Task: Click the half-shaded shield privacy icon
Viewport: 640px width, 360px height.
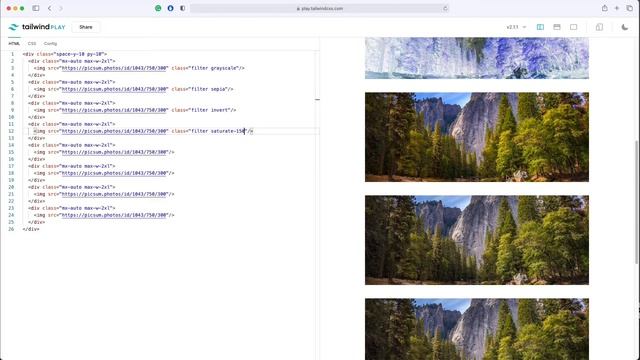Action: pyautogui.click(x=182, y=8)
